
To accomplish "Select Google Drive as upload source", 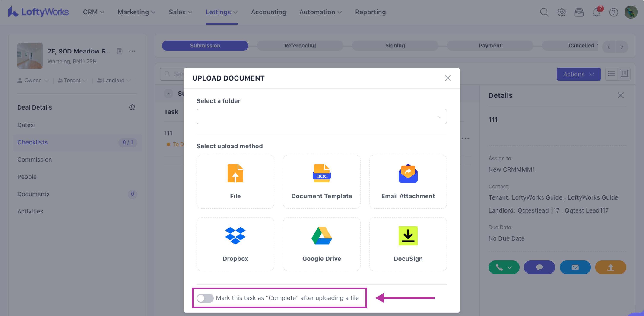I will [x=322, y=244].
